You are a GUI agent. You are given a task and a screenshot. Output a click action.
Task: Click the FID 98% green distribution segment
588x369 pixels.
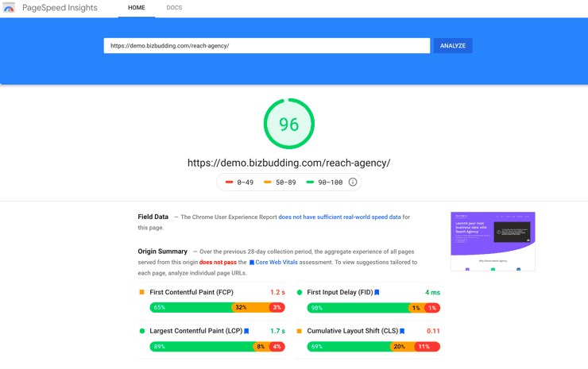point(358,308)
